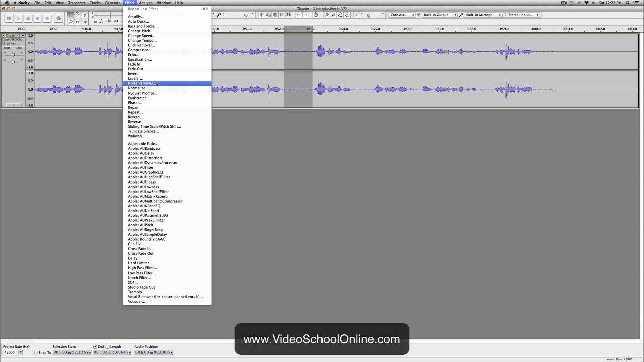Click the Silence audio icon

point(289,15)
